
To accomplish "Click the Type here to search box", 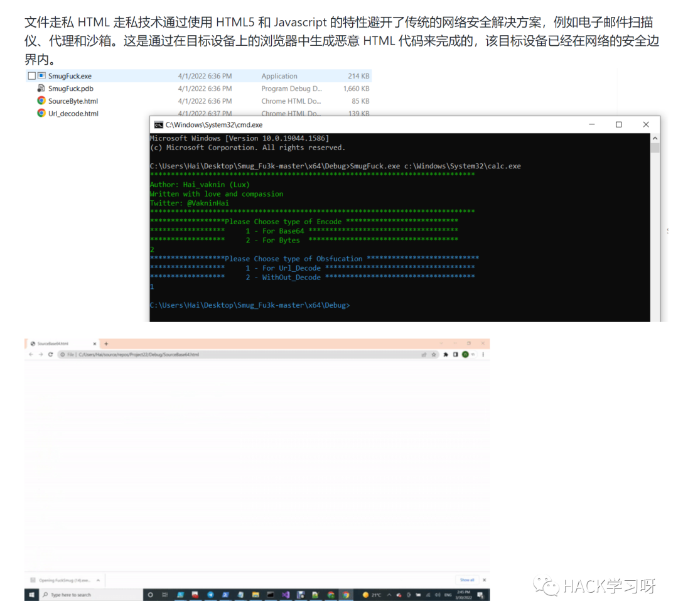I will coord(91,595).
